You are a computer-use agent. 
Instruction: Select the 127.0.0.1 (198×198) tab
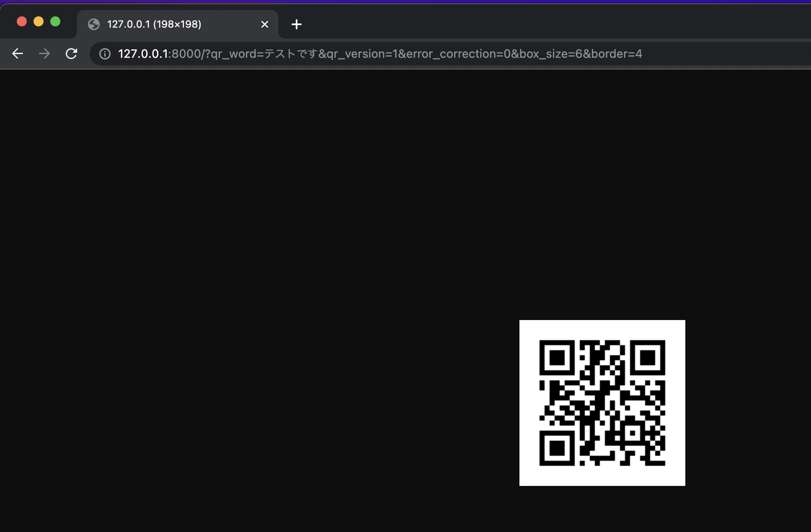pyautogui.click(x=178, y=24)
